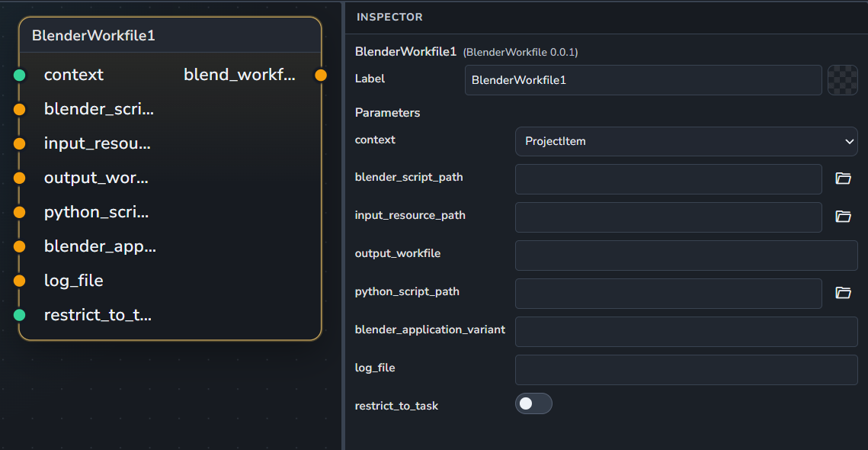Click the "blender_script_path" inspector label
Image resolution: width=868 pixels, height=450 pixels.
click(x=409, y=178)
